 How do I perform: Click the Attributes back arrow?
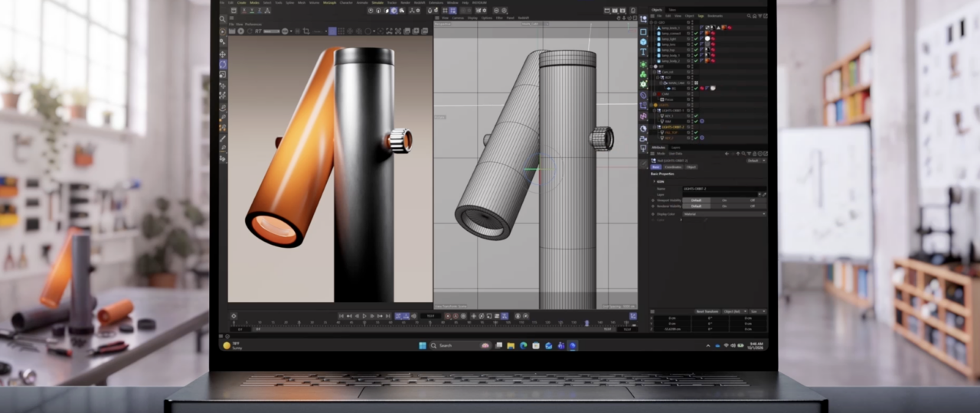727,154
